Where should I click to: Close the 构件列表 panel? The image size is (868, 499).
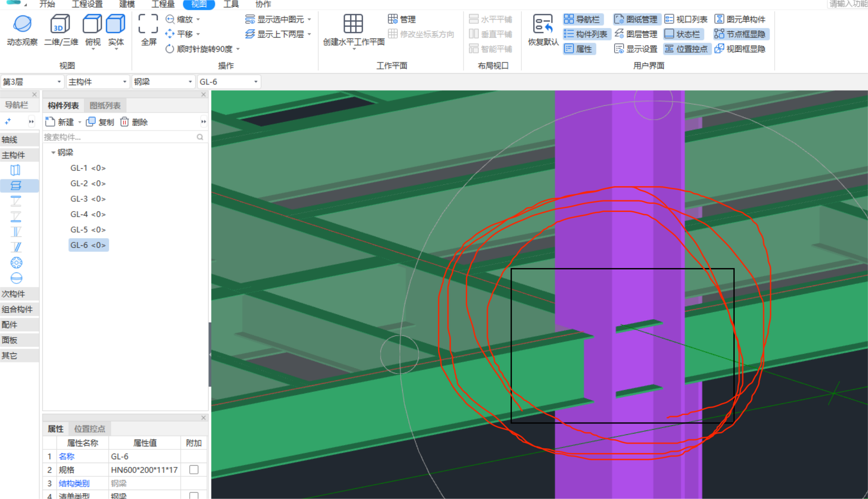(204, 94)
